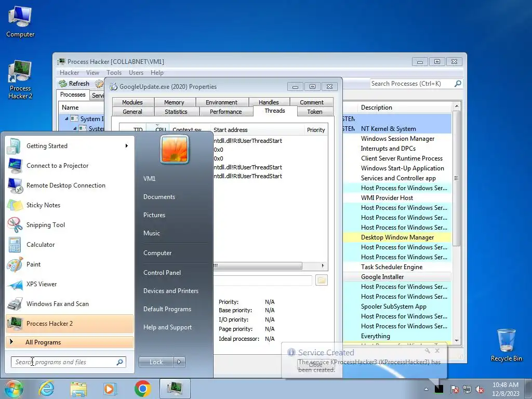Viewport: 532px width, 399px height.
Task: Launch Process Hacker 2 from Start menu
Action: click(70, 323)
